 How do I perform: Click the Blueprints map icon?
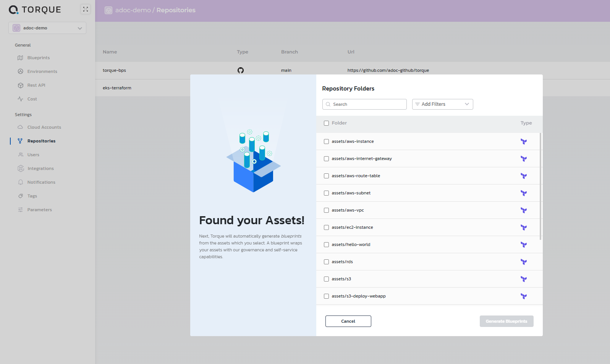pyautogui.click(x=21, y=58)
